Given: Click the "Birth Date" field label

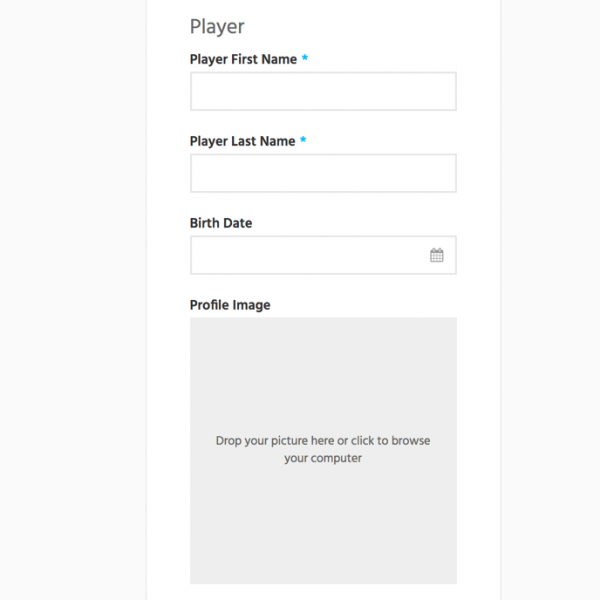Looking at the screenshot, I should 221,223.
